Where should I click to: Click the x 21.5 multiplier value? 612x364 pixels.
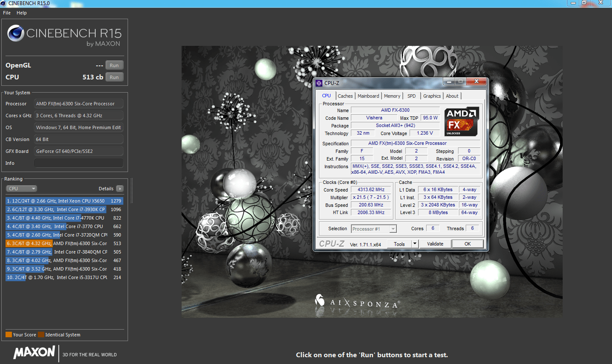pyautogui.click(x=371, y=197)
